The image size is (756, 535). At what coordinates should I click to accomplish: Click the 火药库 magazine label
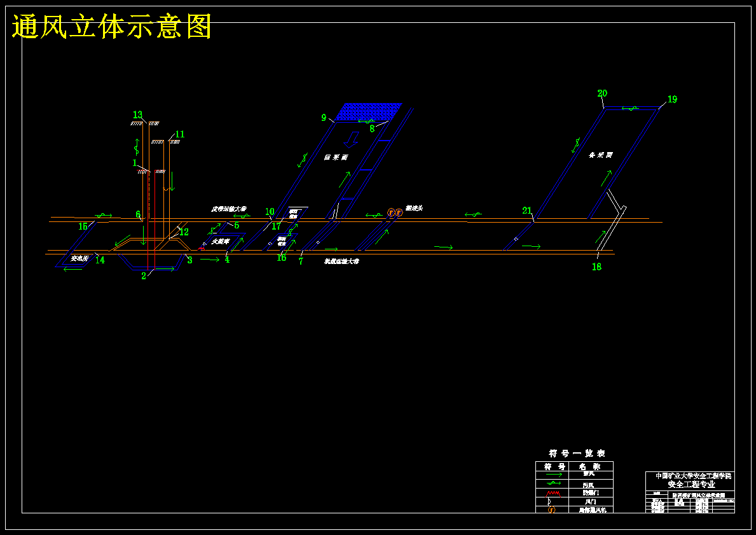point(220,242)
